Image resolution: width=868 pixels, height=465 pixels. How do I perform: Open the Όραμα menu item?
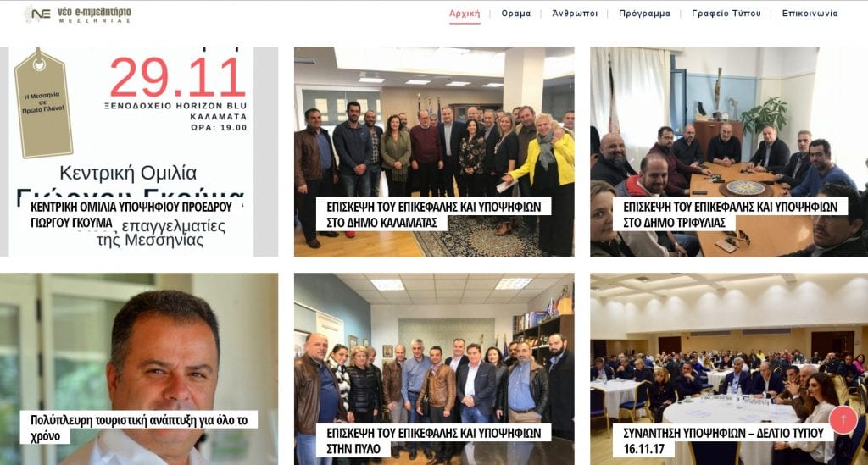(x=516, y=14)
